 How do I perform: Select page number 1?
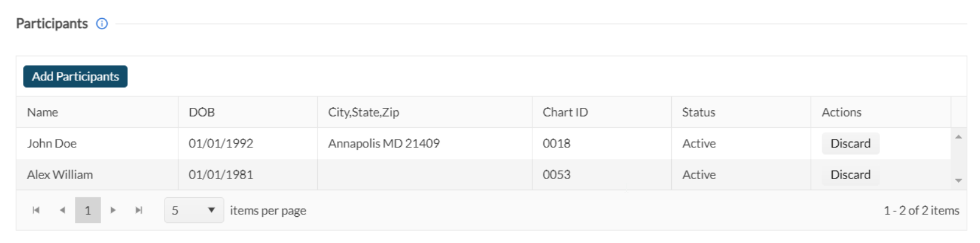[x=88, y=210]
